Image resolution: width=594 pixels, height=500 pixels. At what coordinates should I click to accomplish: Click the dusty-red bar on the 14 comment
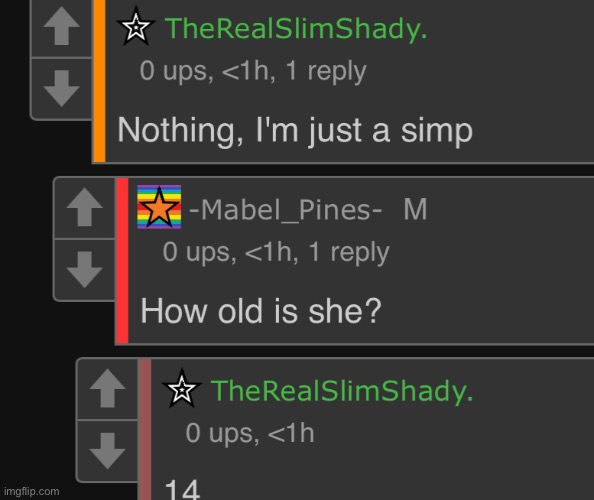[145, 430]
